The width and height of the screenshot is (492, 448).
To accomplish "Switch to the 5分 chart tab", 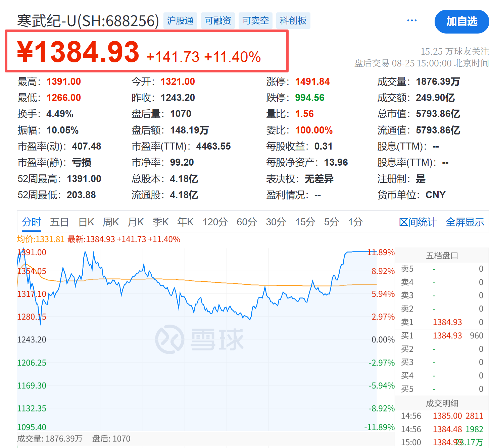I will point(332,222).
